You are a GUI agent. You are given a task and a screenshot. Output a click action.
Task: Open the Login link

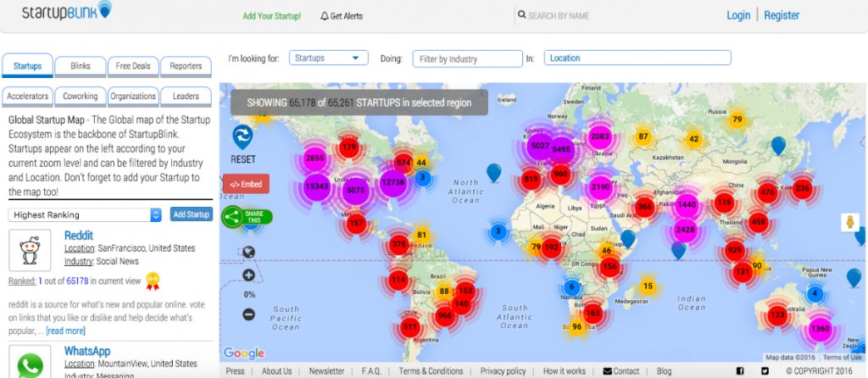[738, 15]
